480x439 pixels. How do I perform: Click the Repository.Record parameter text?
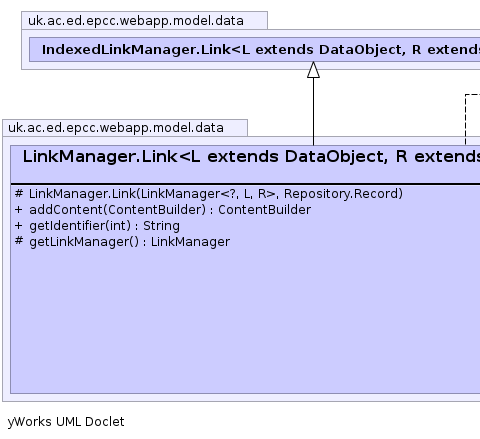point(343,194)
